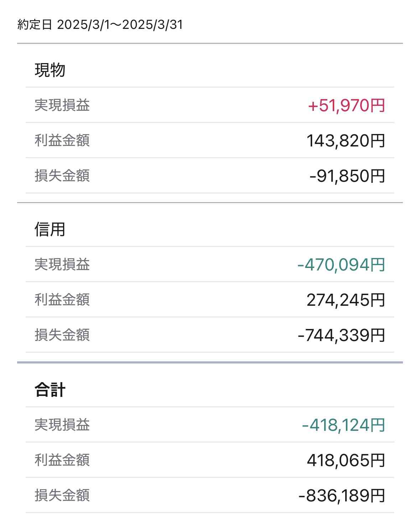Screen dimensions: 420x516
Task: Click the 現物 損失金額 row label
Action: [62, 176]
